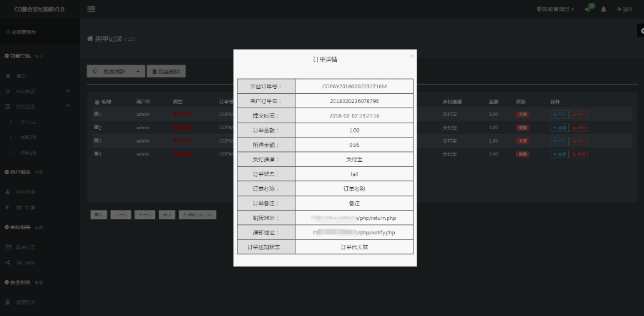Open 商户结算 yen item in the sidebar
This screenshot has height=316, width=644.
[26, 208]
